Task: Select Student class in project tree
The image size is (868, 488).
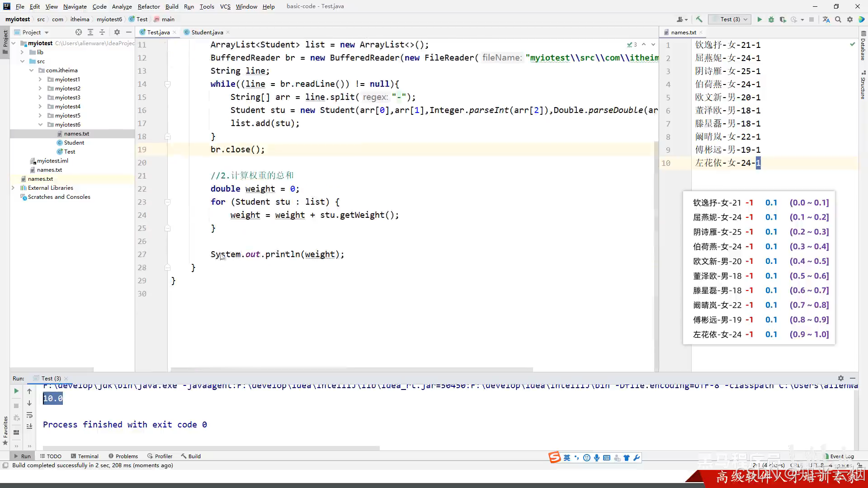Action: point(74,143)
